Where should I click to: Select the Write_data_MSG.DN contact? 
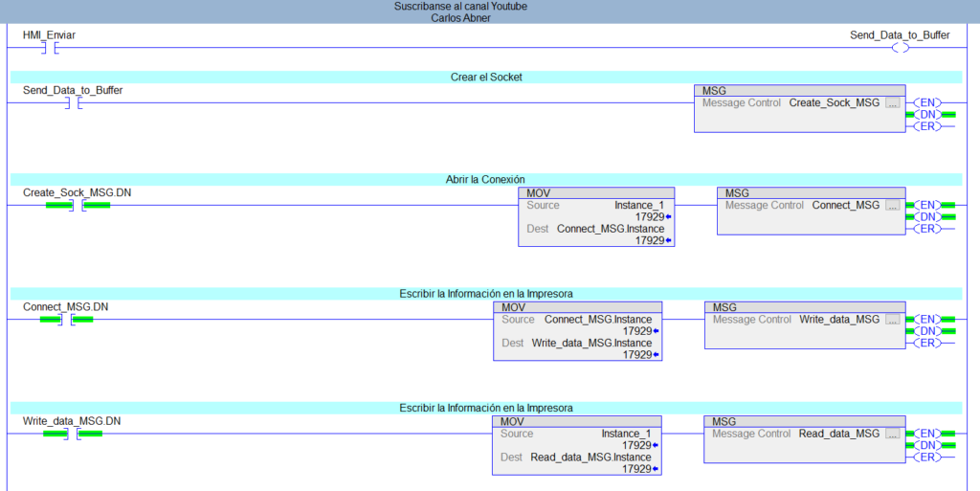[x=73, y=434]
